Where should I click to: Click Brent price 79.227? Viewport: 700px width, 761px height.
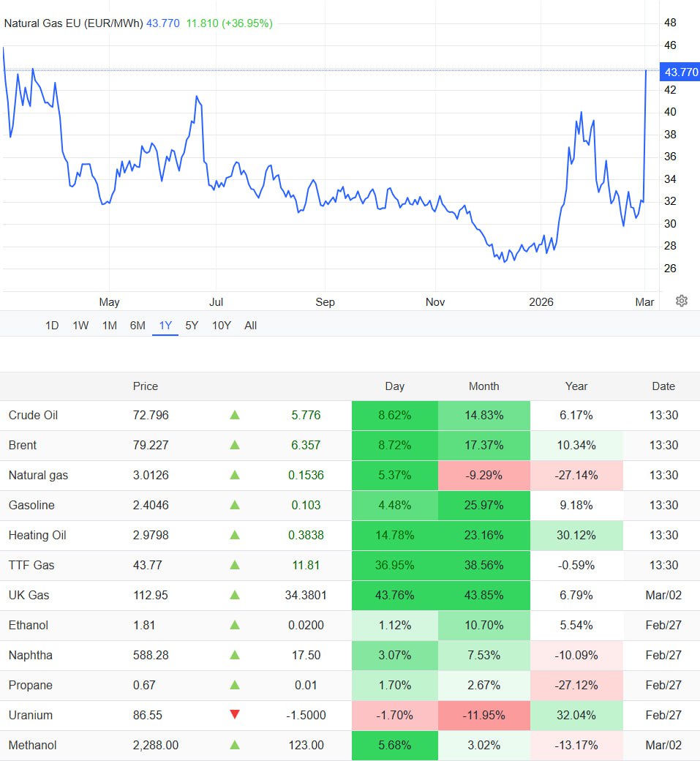pyautogui.click(x=151, y=445)
